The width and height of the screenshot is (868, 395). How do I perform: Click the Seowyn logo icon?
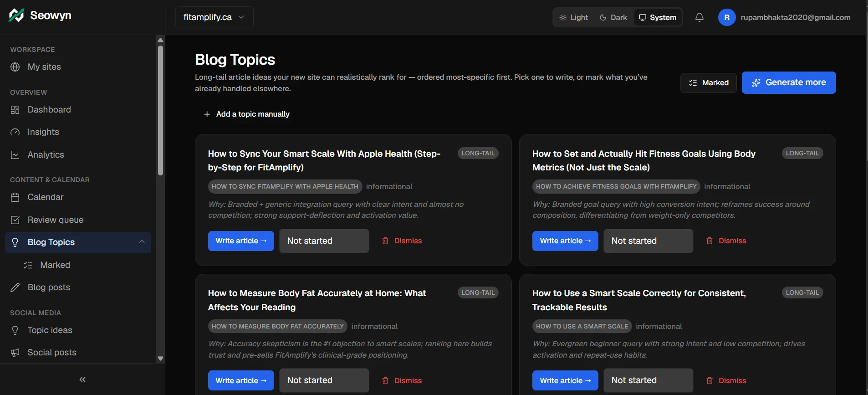click(16, 15)
